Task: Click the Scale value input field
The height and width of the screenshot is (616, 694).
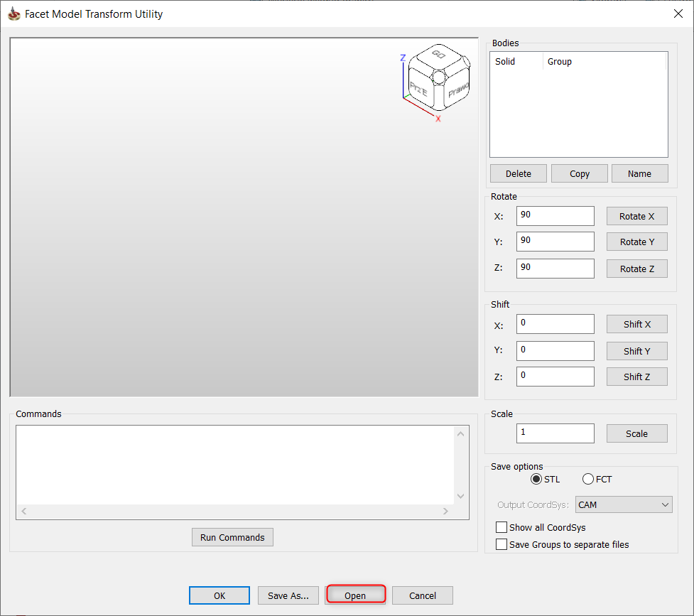Action: [x=555, y=433]
